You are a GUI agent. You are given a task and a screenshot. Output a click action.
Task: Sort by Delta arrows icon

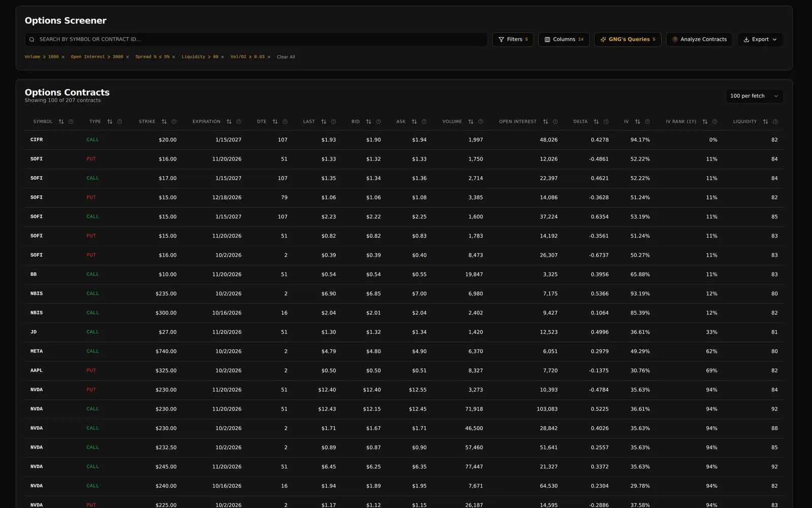[x=596, y=122]
